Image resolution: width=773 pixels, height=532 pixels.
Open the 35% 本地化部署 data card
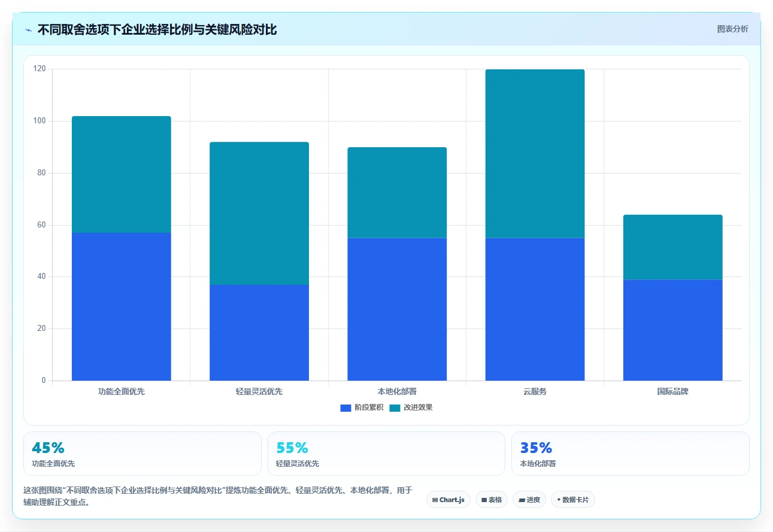pyautogui.click(x=630, y=454)
